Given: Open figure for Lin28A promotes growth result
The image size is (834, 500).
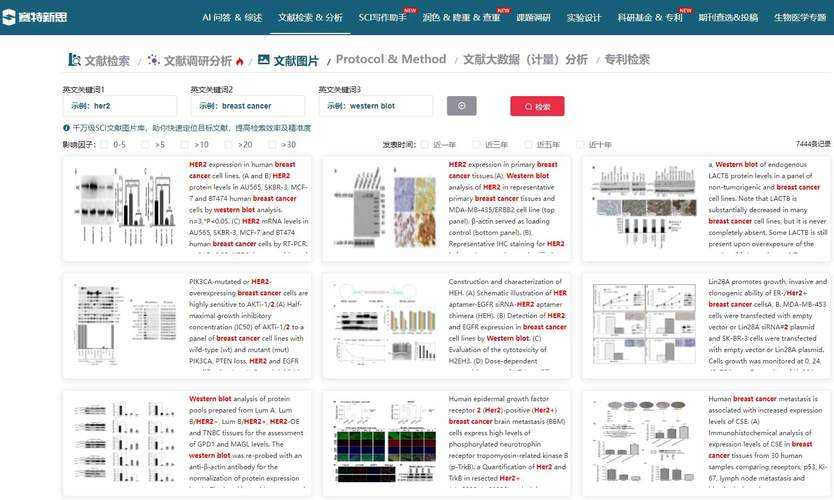Looking at the screenshot, I should pos(644,324).
